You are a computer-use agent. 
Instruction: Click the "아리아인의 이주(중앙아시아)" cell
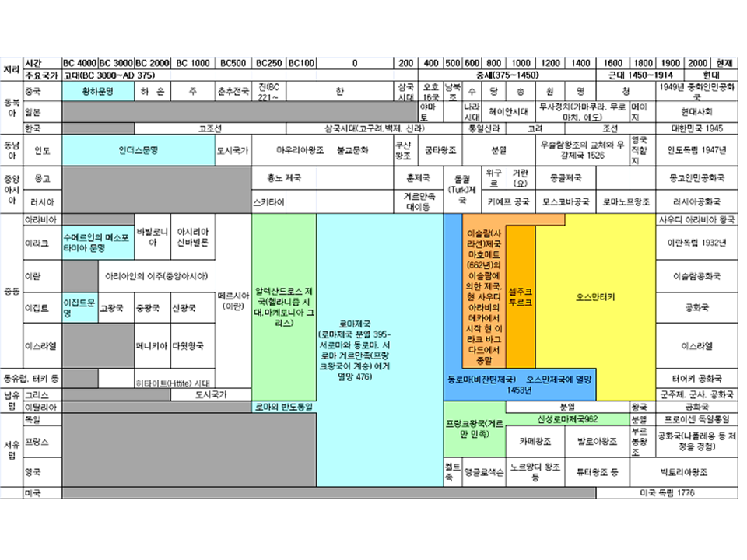click(156, 276)
